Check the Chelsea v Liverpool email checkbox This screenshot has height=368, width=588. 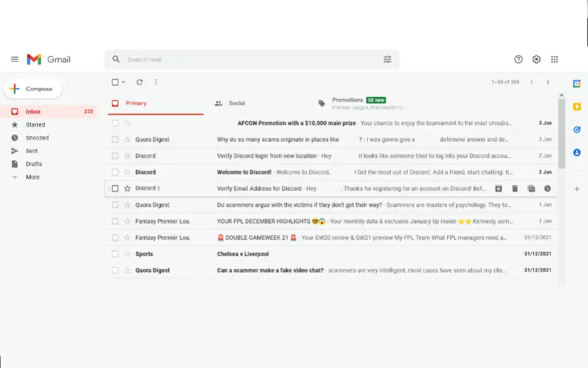coord(115,254)
